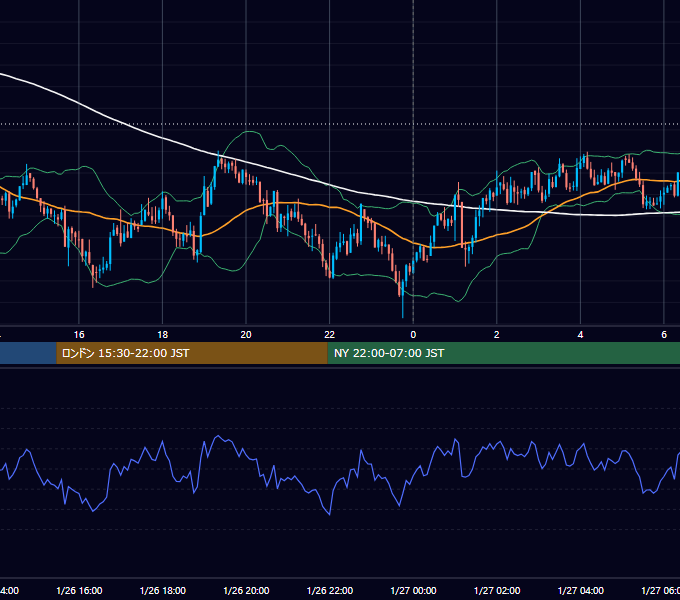
Task: Click hour marker 16 on chart axis
Action: click(x=79, y=335)
